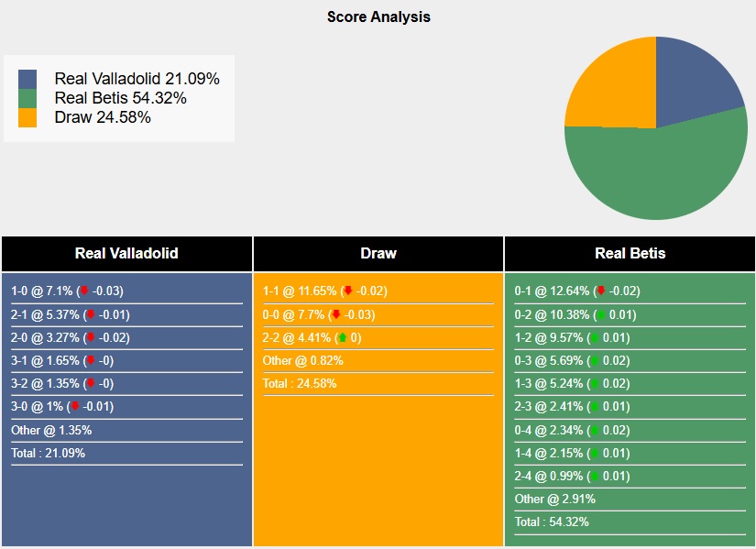756x549 pixels.
Task: Click the green arrow next to 2-4 @ 0.99%
Action: (x=595, y=476)
